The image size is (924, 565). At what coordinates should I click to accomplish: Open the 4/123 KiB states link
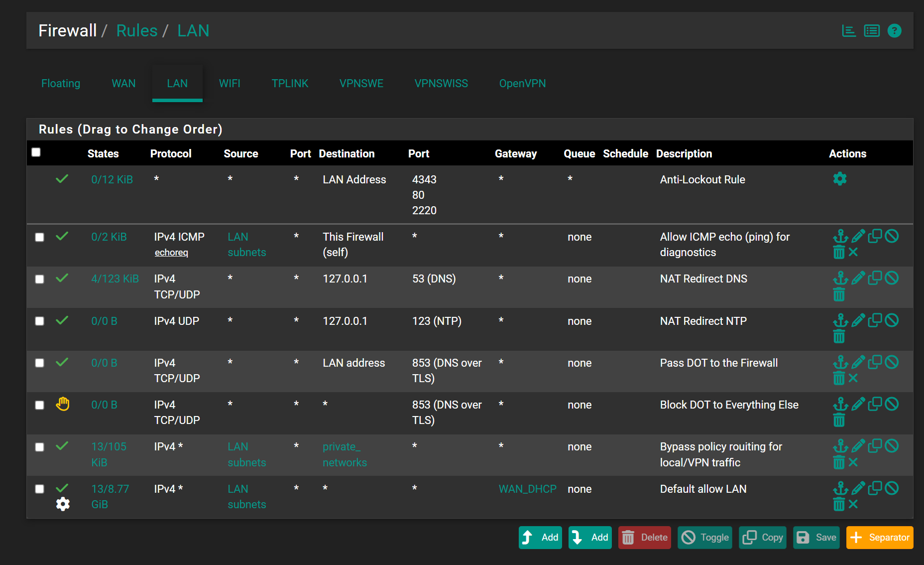(115, 279)
